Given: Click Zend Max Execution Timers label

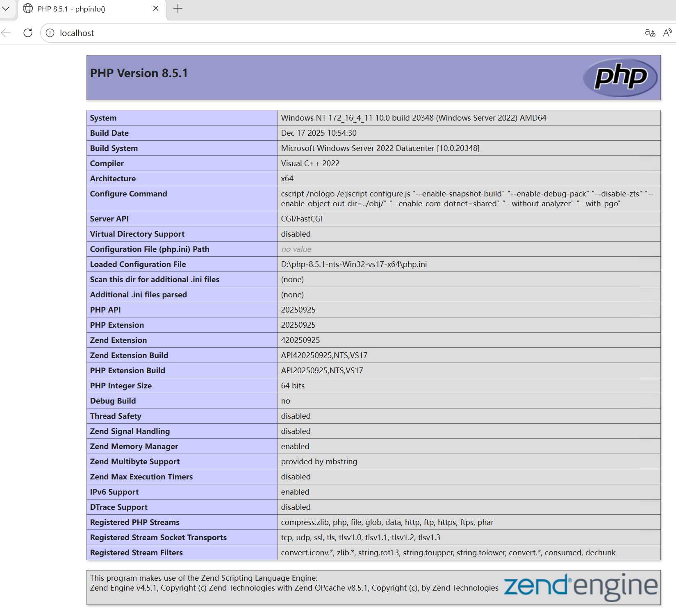Looking at the screenshot, I should (x=141, y=477).
